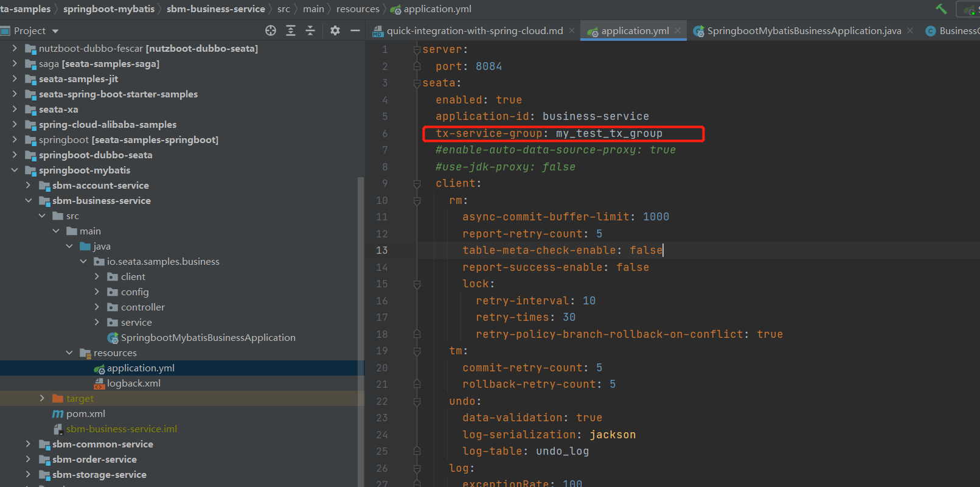The height and width of the screenshot is (487, 980).
Task: Collapse the src folder arrow
Action: [42, 215]
